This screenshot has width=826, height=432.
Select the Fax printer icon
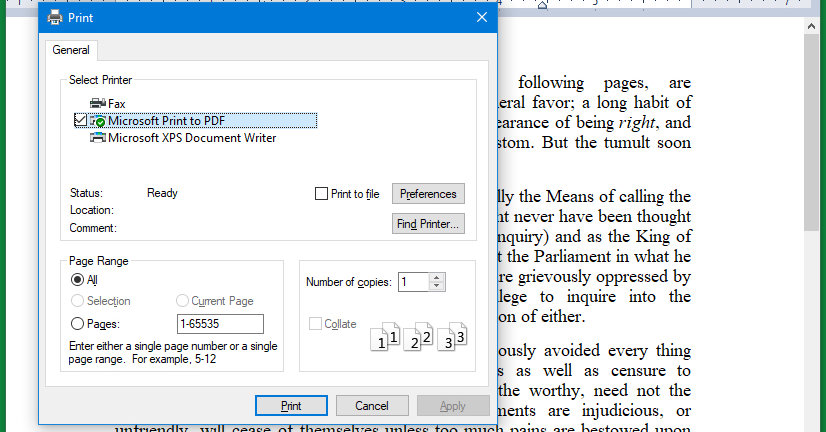point(98,103)
